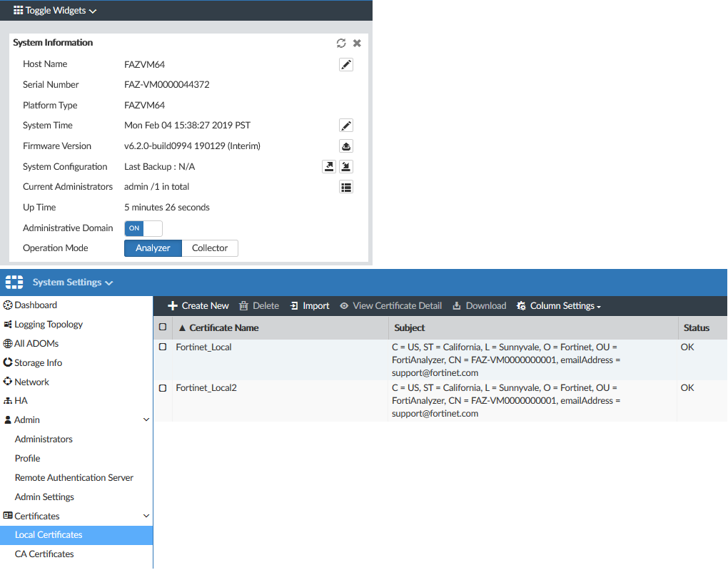Open Logging Topology page

[x=49, y=325]
